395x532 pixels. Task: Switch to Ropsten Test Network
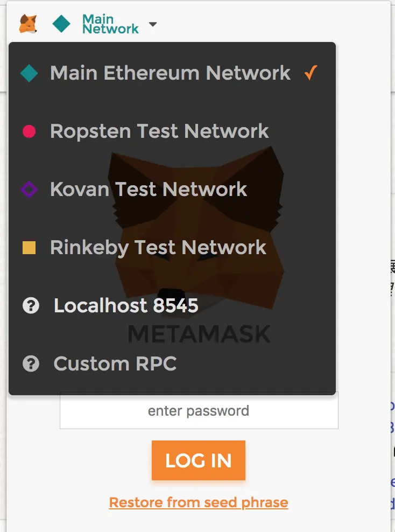click(x=159, y=131)
